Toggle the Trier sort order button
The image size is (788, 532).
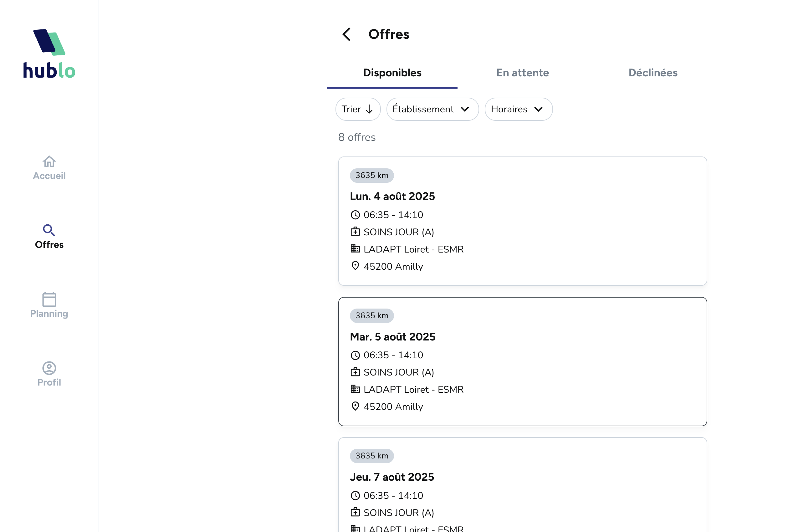point(358,109)
